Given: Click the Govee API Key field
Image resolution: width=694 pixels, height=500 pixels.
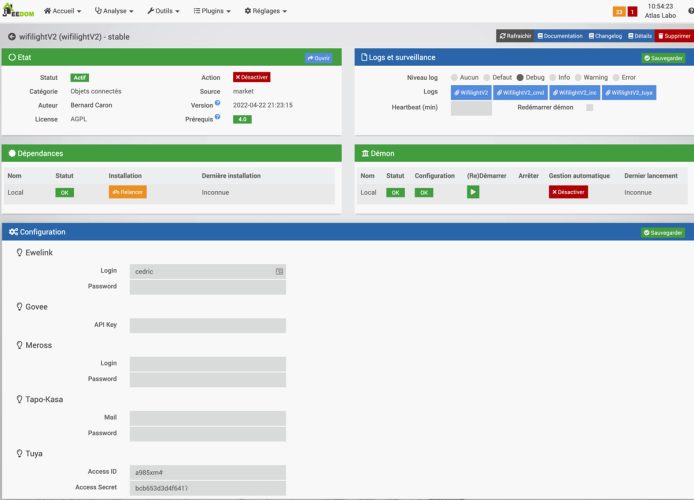Looking at the screenshot, I should (x=208, y=326).
